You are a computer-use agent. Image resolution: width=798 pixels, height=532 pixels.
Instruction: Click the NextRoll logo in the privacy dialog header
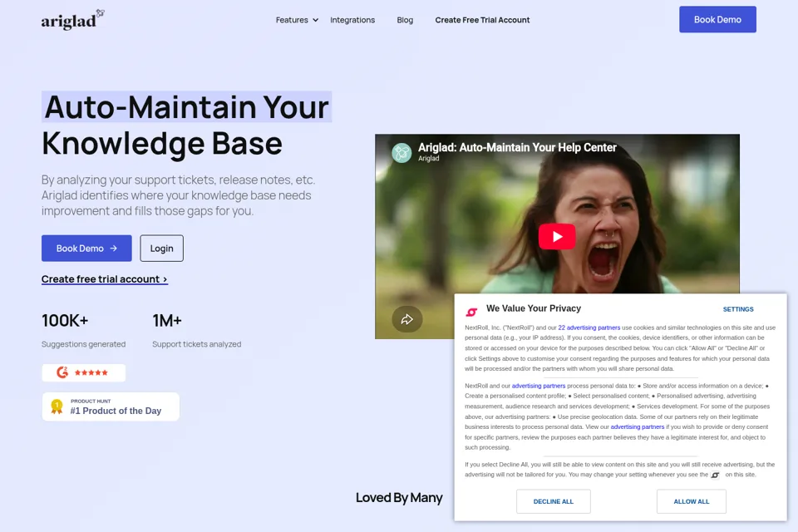pyautogui.click(x=472, y=312)
